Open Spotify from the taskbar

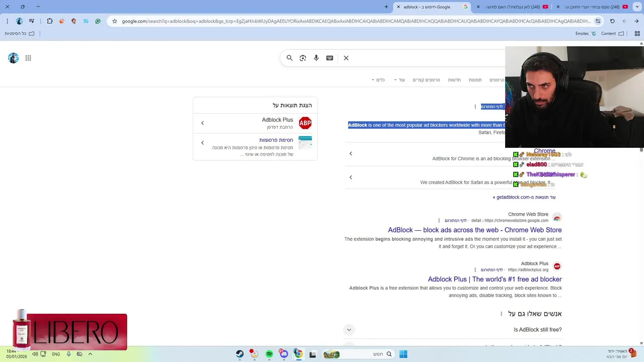click(269, 354)
